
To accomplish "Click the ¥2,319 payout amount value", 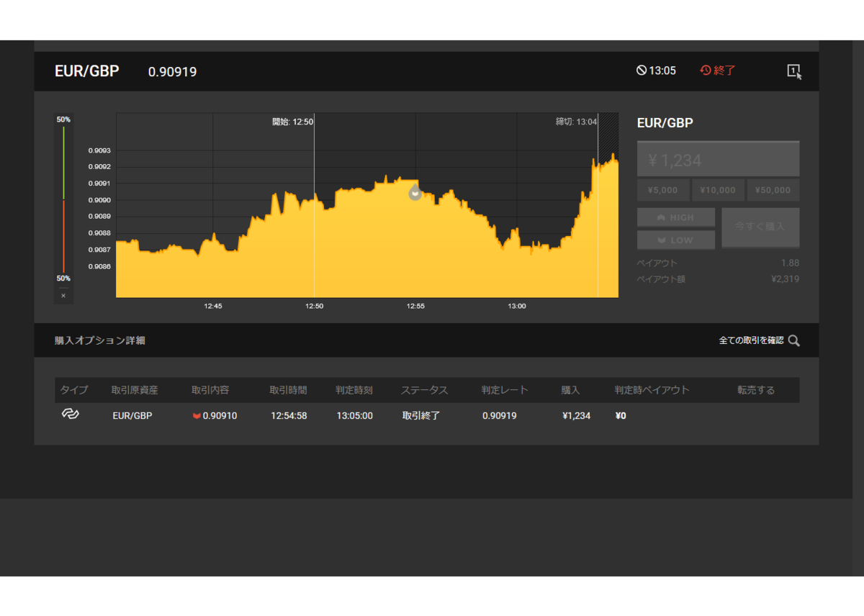I will tap(785, 278).
